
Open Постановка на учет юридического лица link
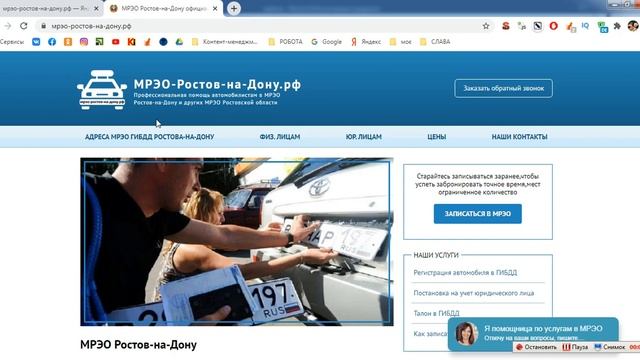tap(473, 293)
